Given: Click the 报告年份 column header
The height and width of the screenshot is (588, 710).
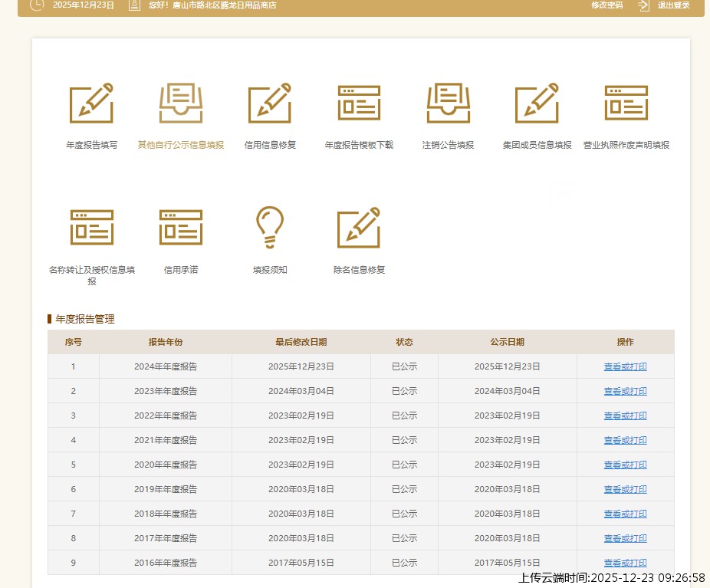Looking at the screenshot, I should coord(166,342).
